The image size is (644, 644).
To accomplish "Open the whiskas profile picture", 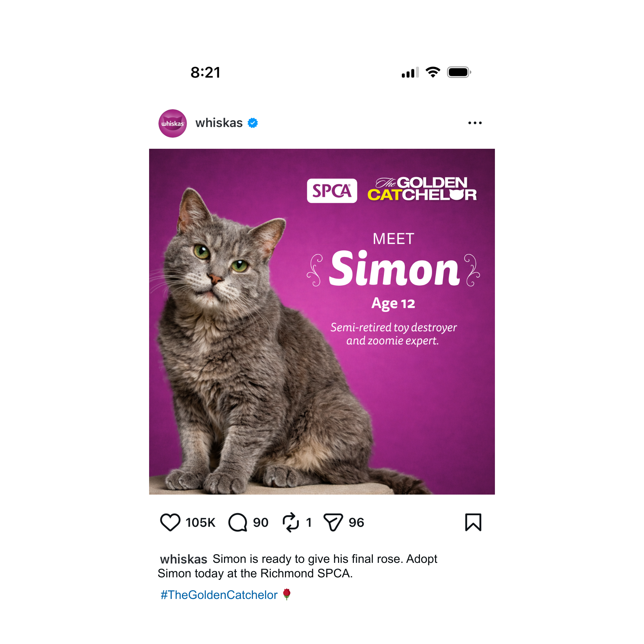I will coord(173,123).
